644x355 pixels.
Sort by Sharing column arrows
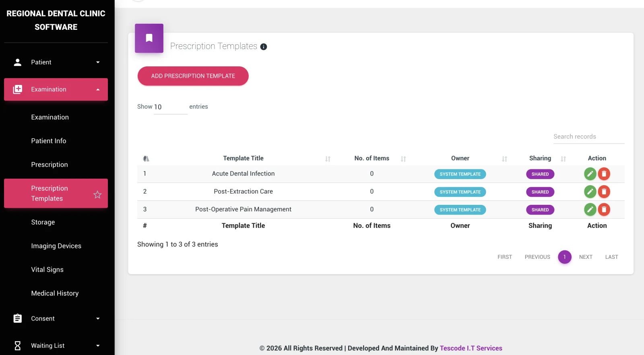(563, 159)
